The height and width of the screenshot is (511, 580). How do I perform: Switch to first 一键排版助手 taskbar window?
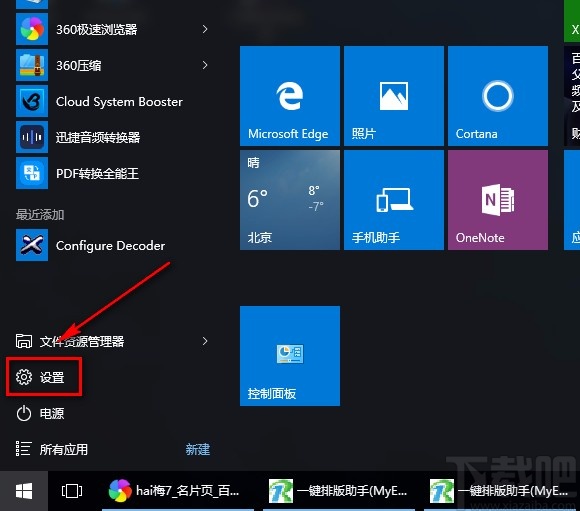(x=339, y=491)
